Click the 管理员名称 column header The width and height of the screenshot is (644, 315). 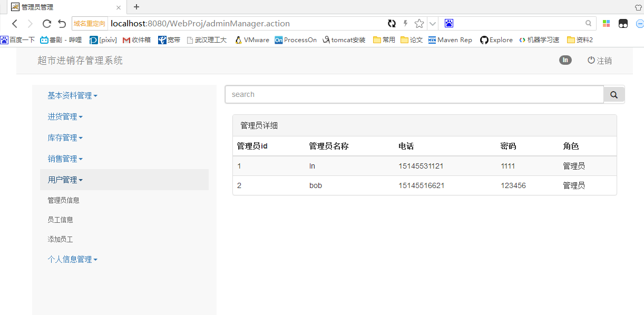[329, 146]
